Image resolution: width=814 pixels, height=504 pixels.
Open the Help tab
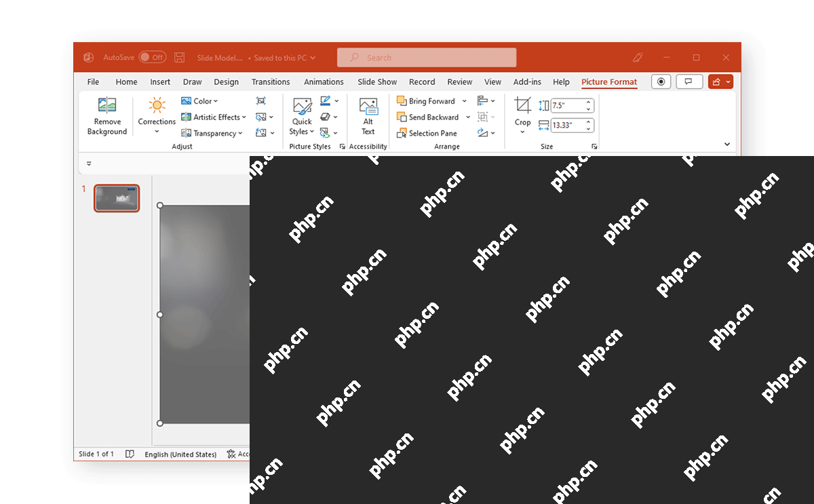[x=561, y=82]
